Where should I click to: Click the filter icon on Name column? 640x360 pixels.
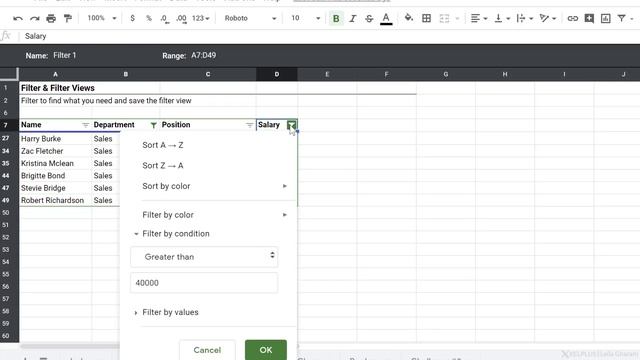click(85, 125)
